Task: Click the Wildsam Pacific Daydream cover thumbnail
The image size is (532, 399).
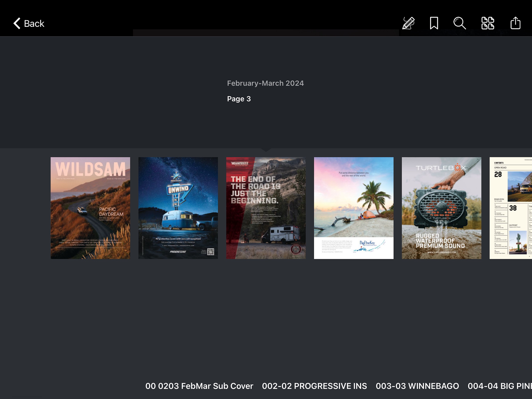Action: 90,208
